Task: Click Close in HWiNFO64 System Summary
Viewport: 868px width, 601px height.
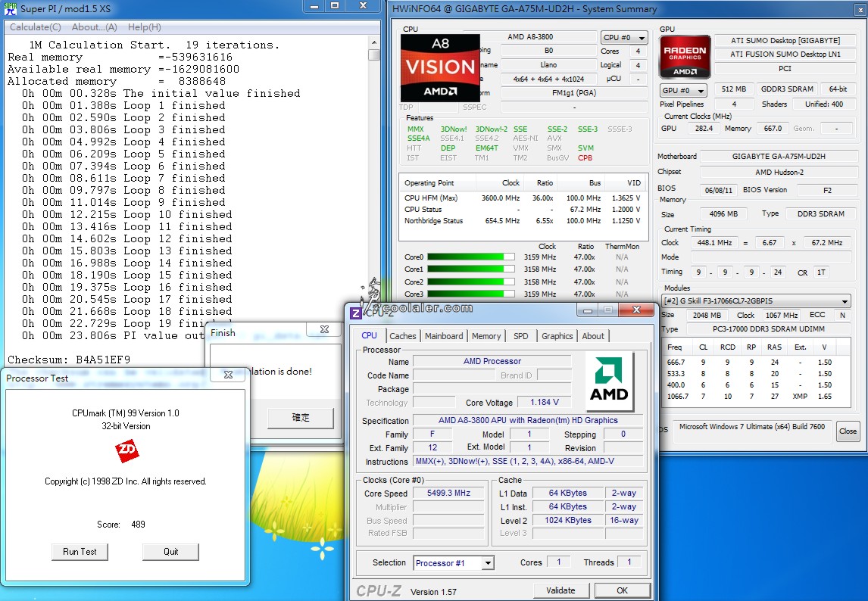Action: [848, 431]
